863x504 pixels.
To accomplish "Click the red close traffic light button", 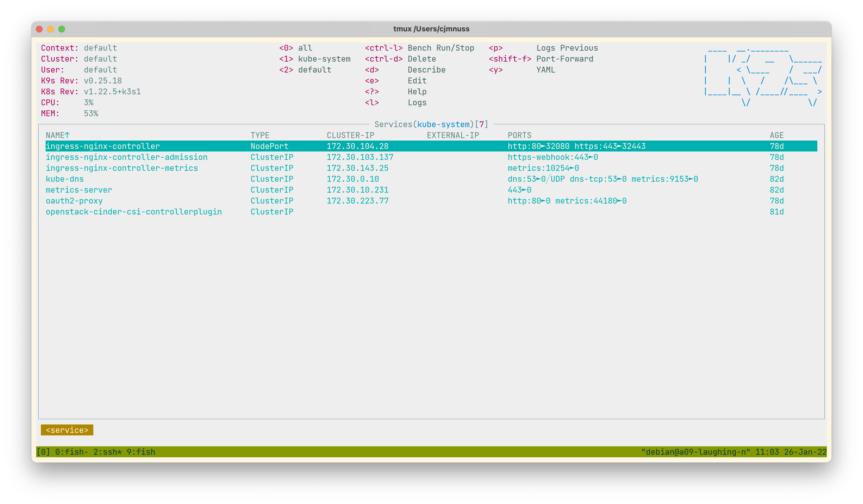I will pyautogui.click(x=40, y=29).
